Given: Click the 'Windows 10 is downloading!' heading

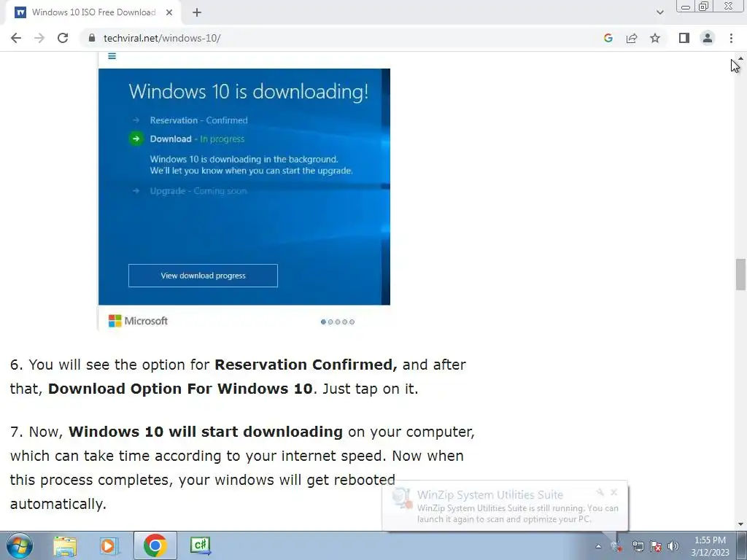Looking at the screenshot, I should click(249, 91).
